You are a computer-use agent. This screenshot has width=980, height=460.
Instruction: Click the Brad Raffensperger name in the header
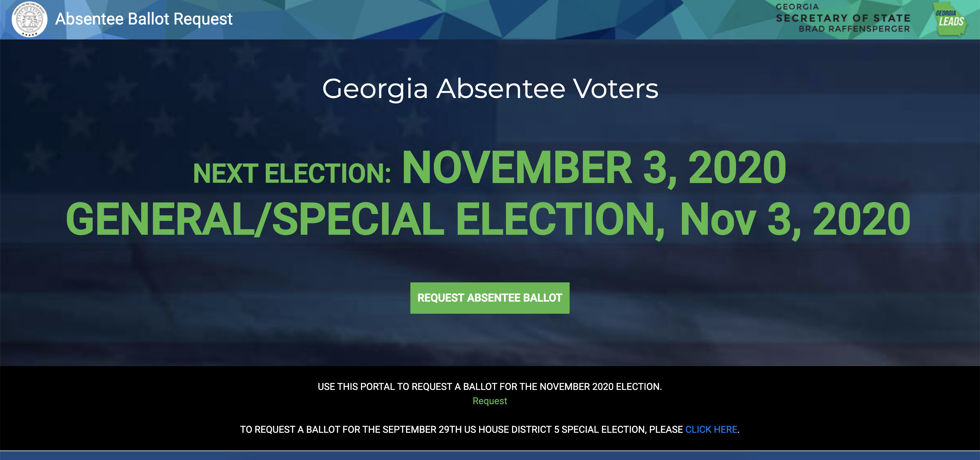(854, 29)
